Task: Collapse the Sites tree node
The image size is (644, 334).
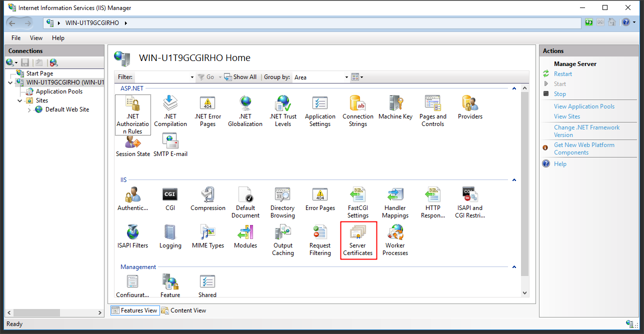Action: [x=20, y=100]
